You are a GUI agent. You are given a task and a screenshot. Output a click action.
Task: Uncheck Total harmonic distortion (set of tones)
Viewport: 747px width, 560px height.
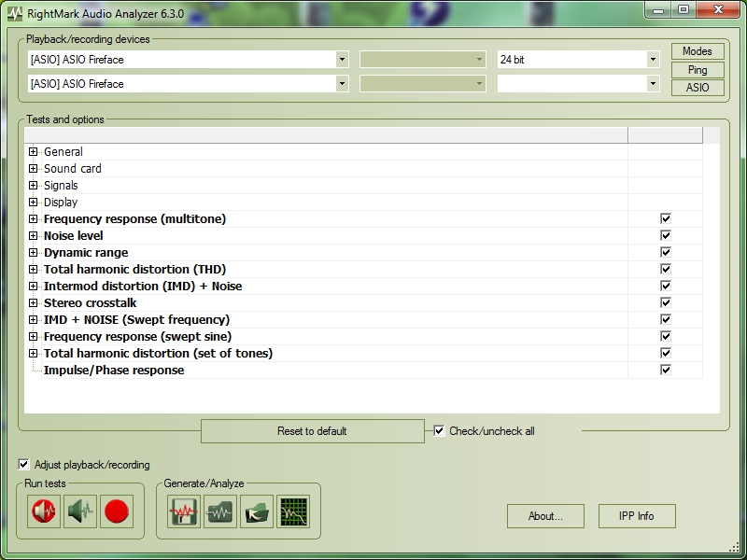666,353
